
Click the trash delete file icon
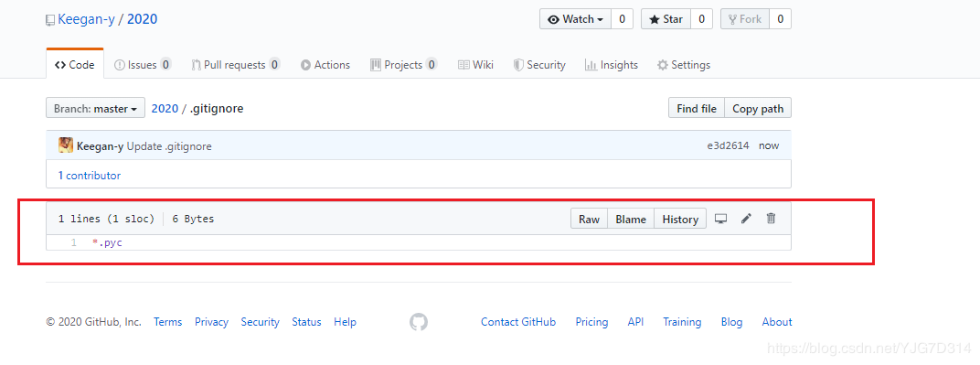pyautogui.click(x=772, y=218)
